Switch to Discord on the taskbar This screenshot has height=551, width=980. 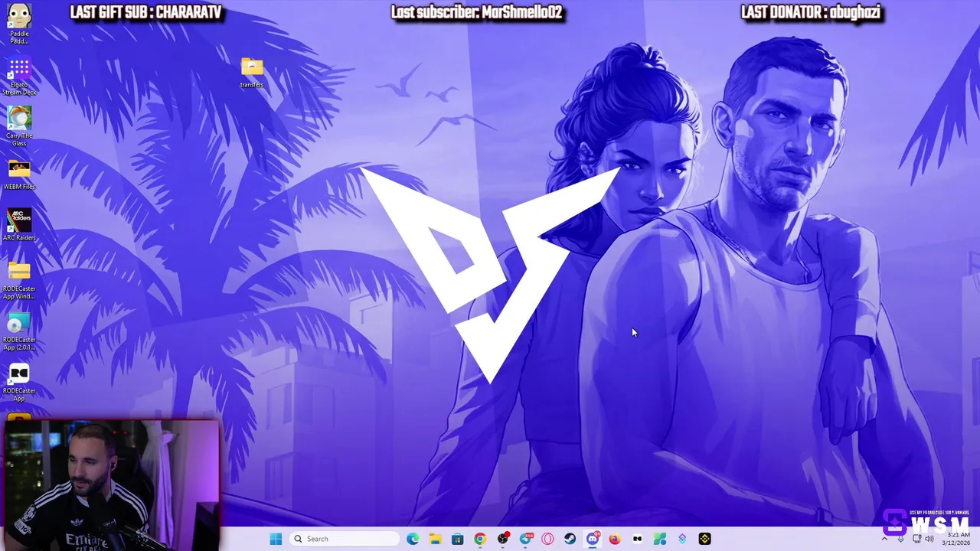pyautogui.click(x=593, y=539)
